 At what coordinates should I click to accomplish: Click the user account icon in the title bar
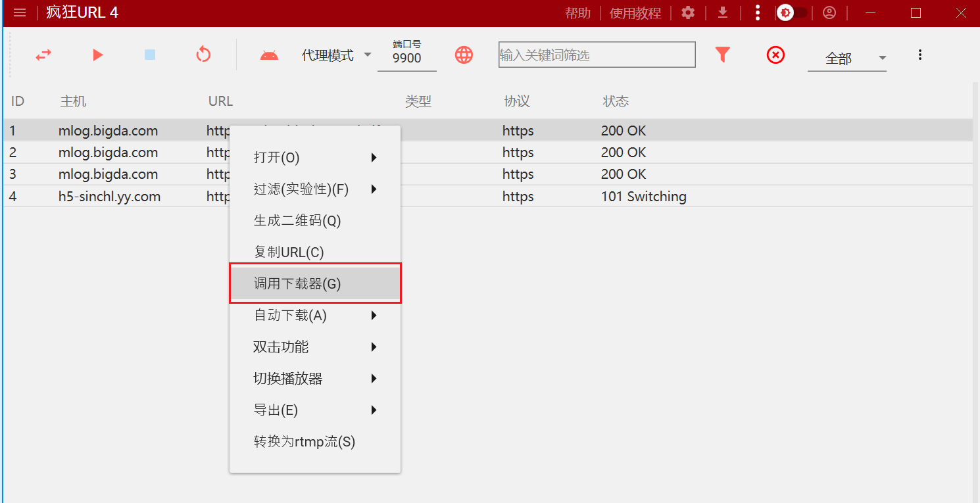coord(829,12)
